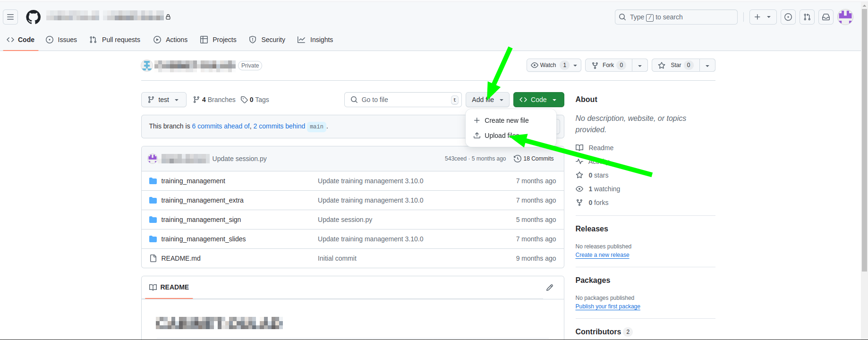Click the user avatar in top right
The height and width of the screenshot is (340, 868).
(x=845, y=17)
